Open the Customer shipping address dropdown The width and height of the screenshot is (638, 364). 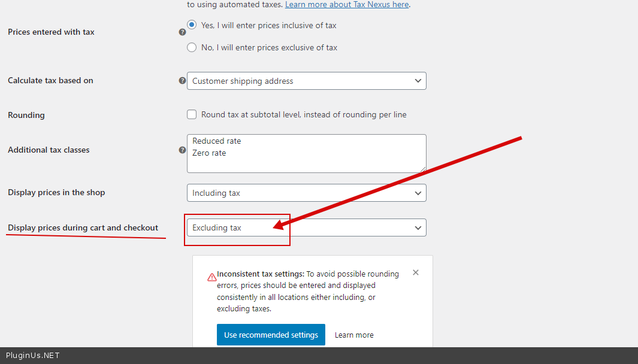[306, 81]
